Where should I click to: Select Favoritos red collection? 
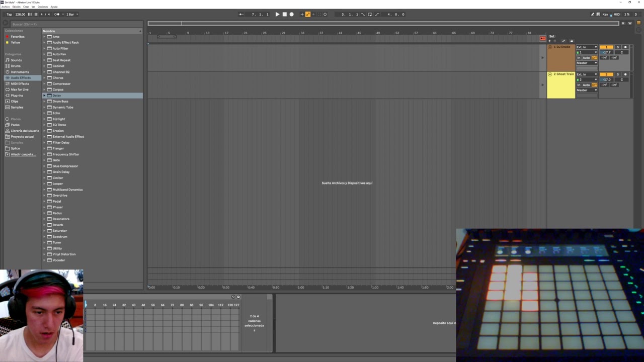18,37
